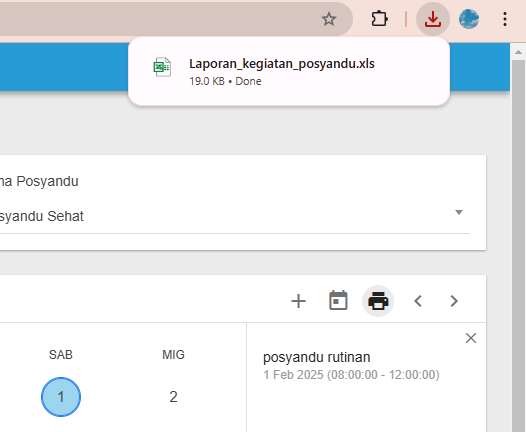Print the report with printer icon
526x432 pixels.
378,301
